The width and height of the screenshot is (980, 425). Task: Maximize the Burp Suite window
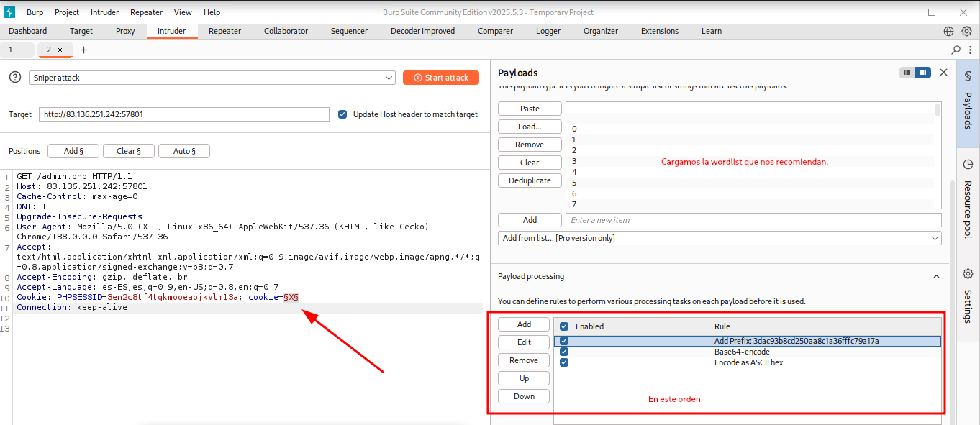pyautogui.click(x=932, y=12)
